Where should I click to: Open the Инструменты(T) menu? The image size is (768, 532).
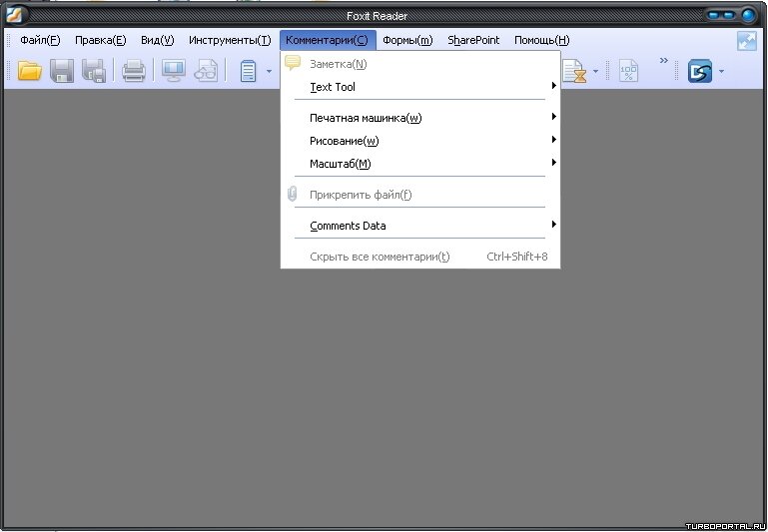[230, 40]
